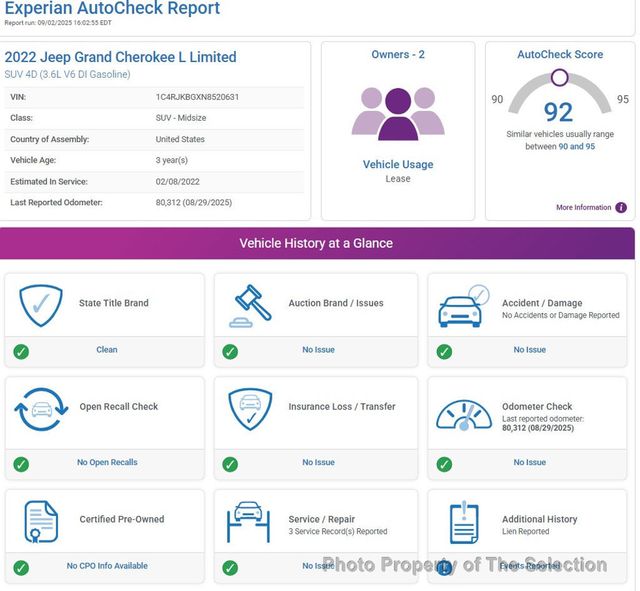Image resolution: width=640 pixels, height=591 pixels.
Task: Click the 2022 Jeep Grand Cherokee L Limited title
Action: pyautogui.click(x=120, y=56)
